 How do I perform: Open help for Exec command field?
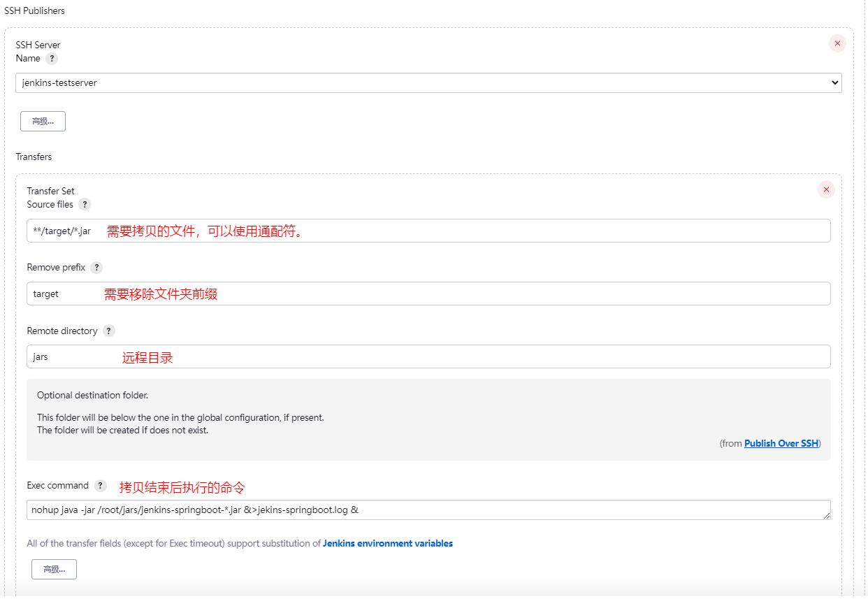(x=100, y=485)
